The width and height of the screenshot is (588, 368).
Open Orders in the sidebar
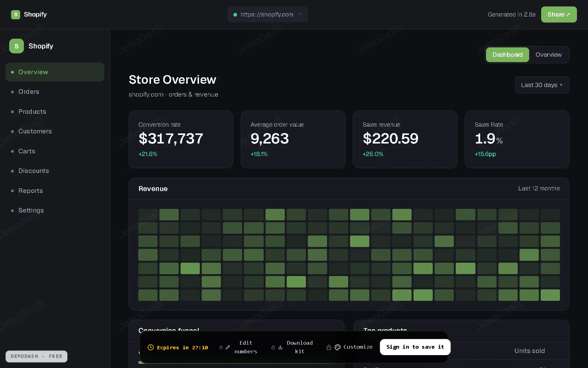coord(55,92)
